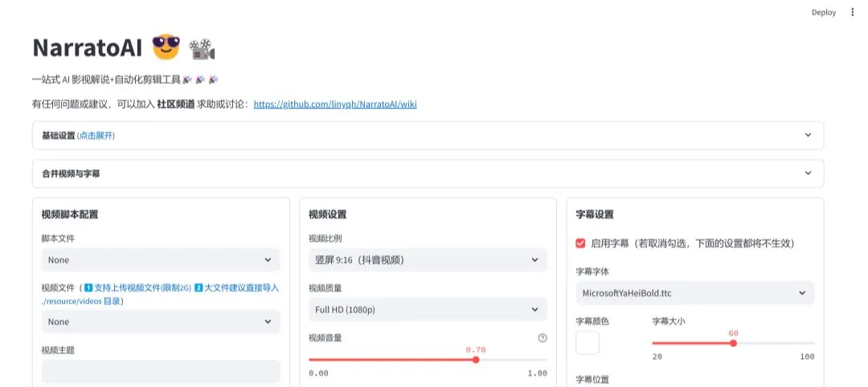Open the 字幕字体 MicrosoftYaHeiBold.ttc dropdown
Image resolution: width=868 pixels, height=387 pixels.
(x=695, y=293)
